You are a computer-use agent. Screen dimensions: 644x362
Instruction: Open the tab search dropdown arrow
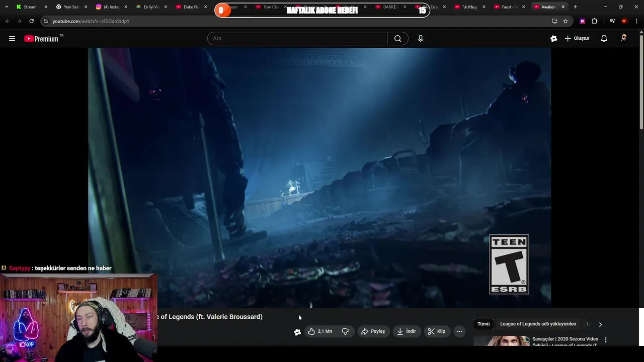pos(6,7)
